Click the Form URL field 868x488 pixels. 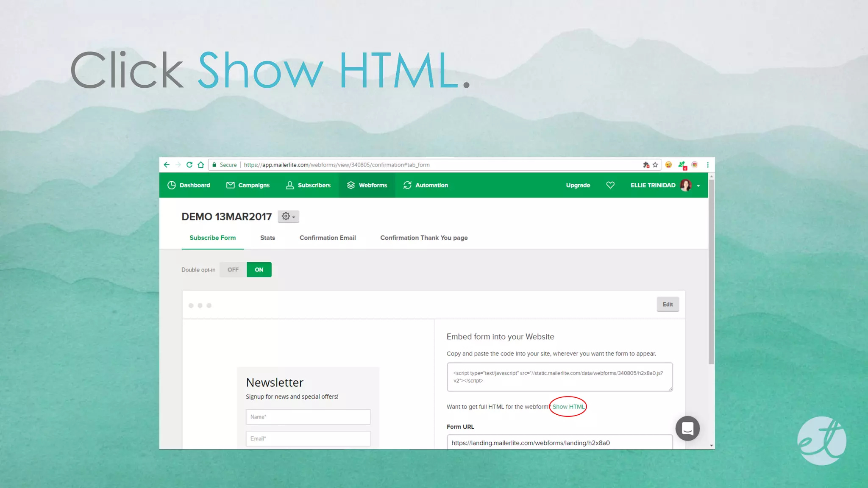tap(559, 442)
